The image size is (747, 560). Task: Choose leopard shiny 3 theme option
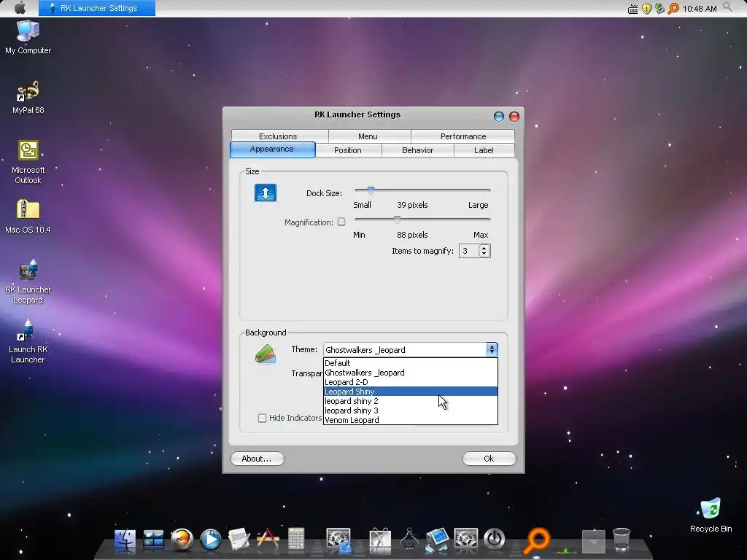pyautogui.click(x=410, y=411)
